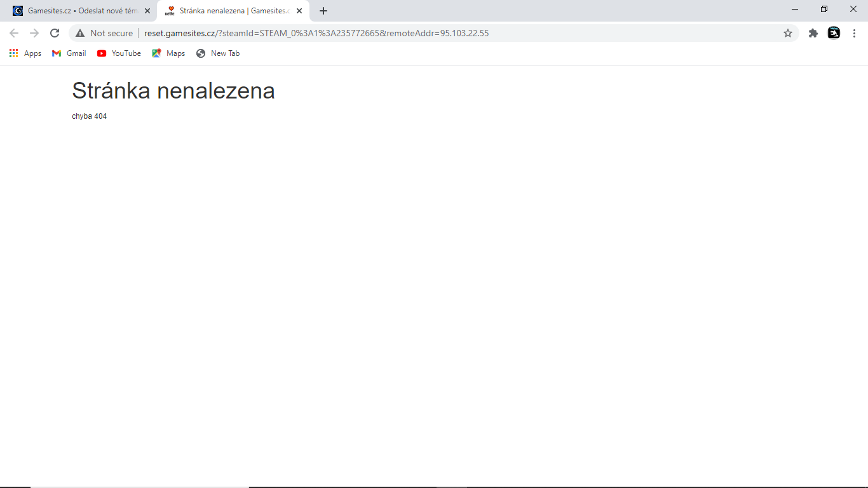The image size is (868, 488).
Task: Open the YouTube bookmark
Action: pyautogui.click(x=119, y=53)
